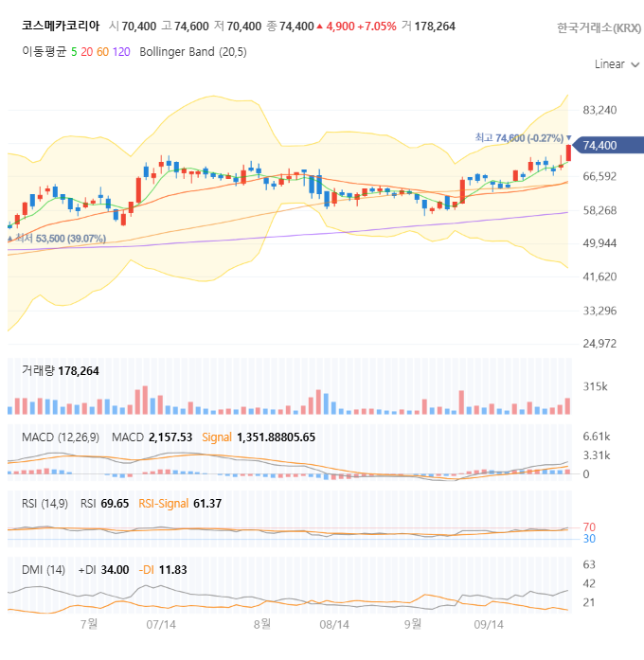Click the 한국거래소(KRX) exchange label
Screen dimensions: 644x660
coord(599,28)
